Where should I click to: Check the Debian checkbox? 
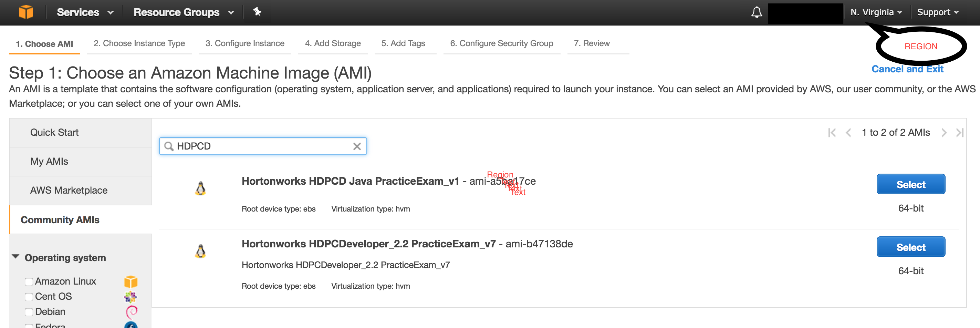pyautogui.click(x=29, y=312)
